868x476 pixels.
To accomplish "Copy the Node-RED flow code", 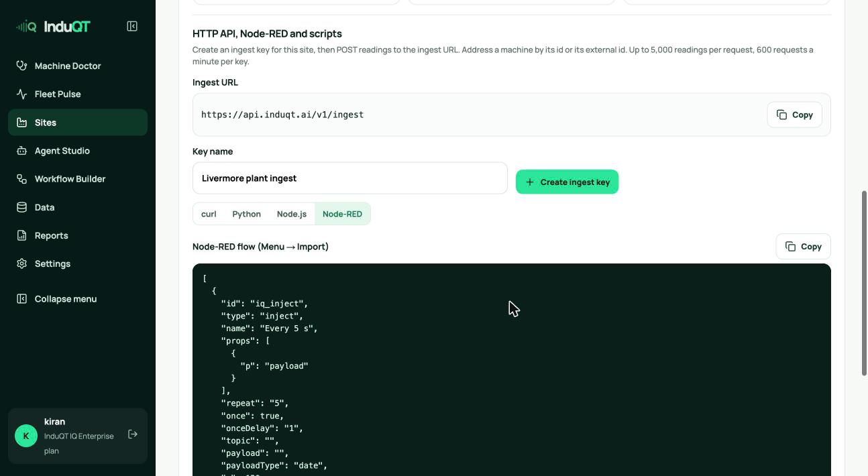I will 803,247.
